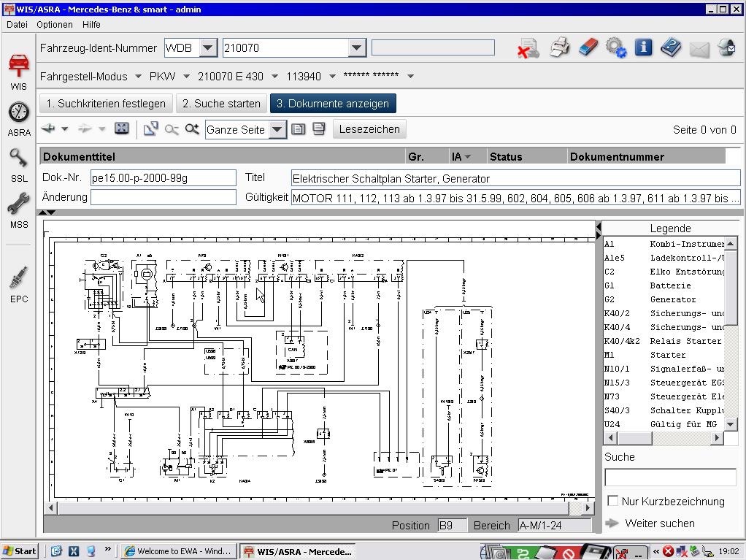Click the delete document icon with red X
Image resolution: width=746 pixels, height=560 pixels.
click(528, 48)
